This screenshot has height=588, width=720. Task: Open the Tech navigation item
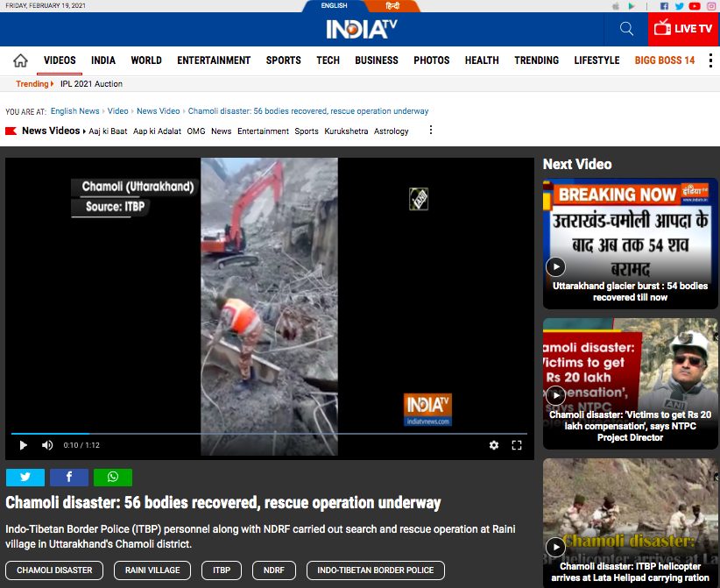(x=328, y=60)
